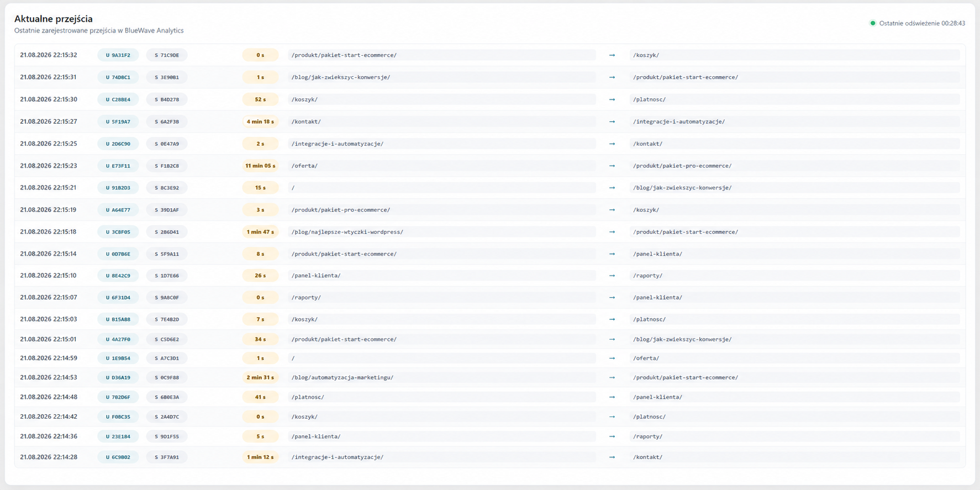Click the 'Aktualne przejścia' heading
The height and width of the screenshot is (490, 980).
[x=54, y=19]
